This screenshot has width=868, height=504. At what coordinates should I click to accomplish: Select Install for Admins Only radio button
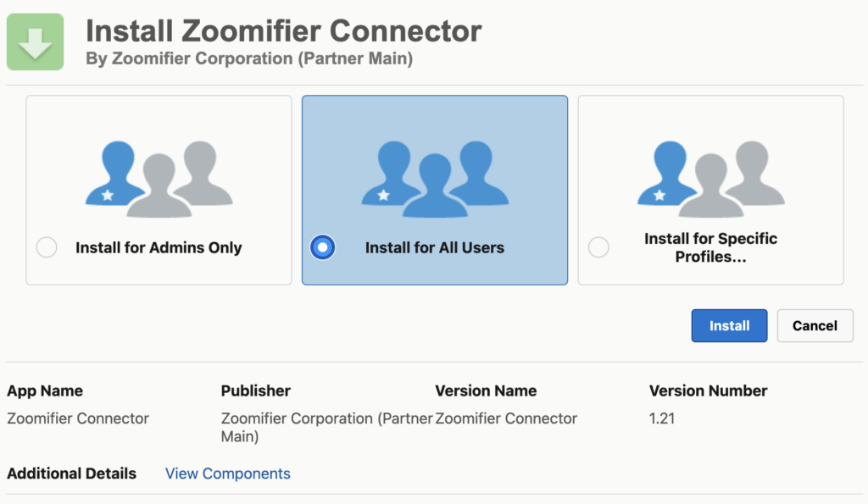(47, 247)
